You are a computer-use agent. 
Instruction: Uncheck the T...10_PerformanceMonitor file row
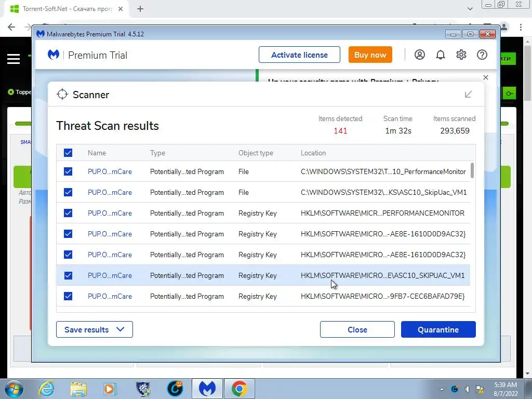pyautogui.click(x=68, y=171)
